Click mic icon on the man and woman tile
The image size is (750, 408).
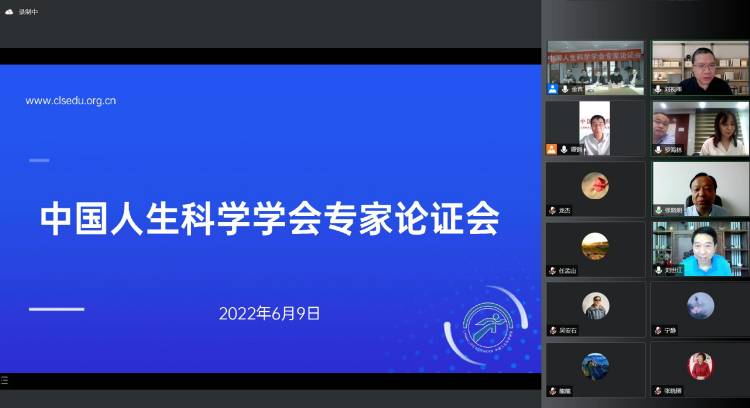click(x=658, y=150)
